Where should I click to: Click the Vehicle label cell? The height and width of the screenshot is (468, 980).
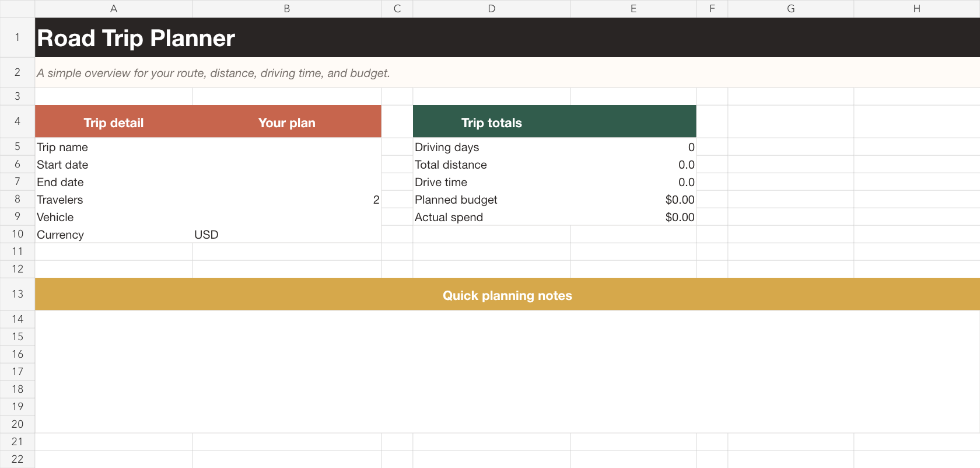[114, 217]
